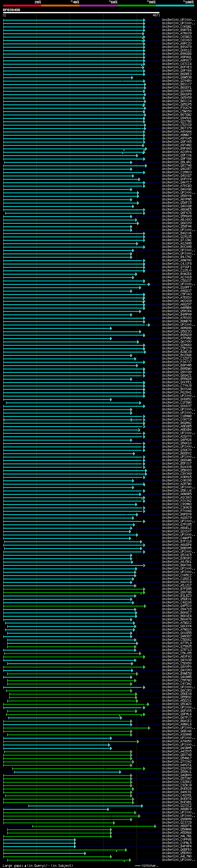Select label UniRef100_Q6FUS5
This screenshot has width=197, height=868.
[177, 711]
